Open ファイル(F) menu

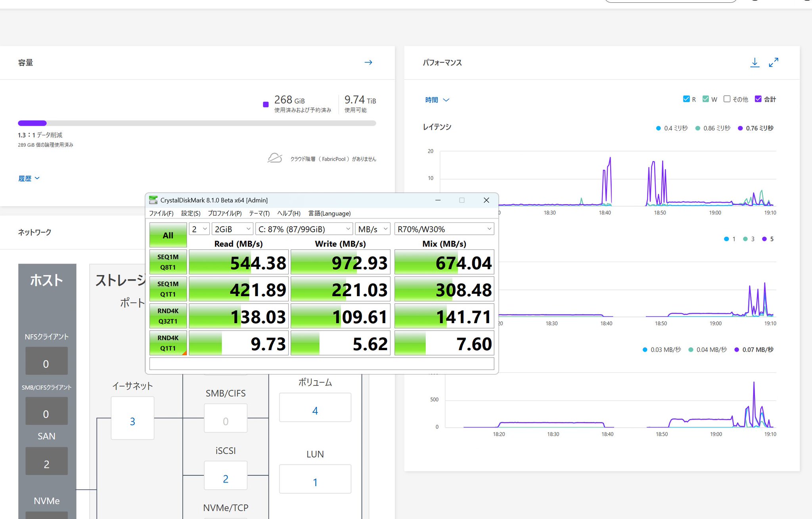tap(161, 213)
